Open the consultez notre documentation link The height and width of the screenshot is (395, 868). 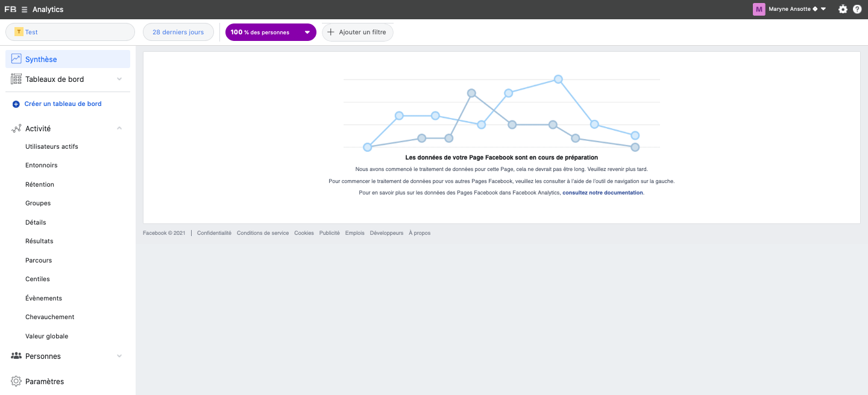[602, 192]
